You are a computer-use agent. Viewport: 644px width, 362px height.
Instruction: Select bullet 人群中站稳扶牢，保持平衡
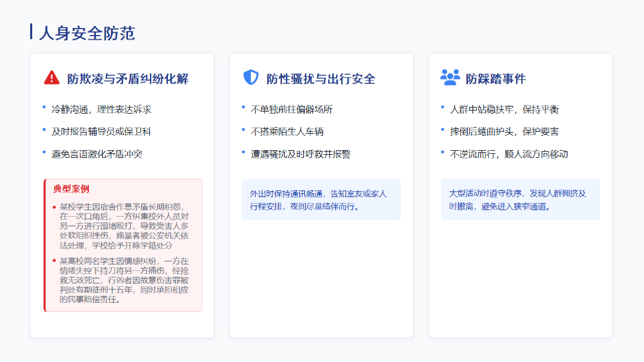click(x=504, y=109)
